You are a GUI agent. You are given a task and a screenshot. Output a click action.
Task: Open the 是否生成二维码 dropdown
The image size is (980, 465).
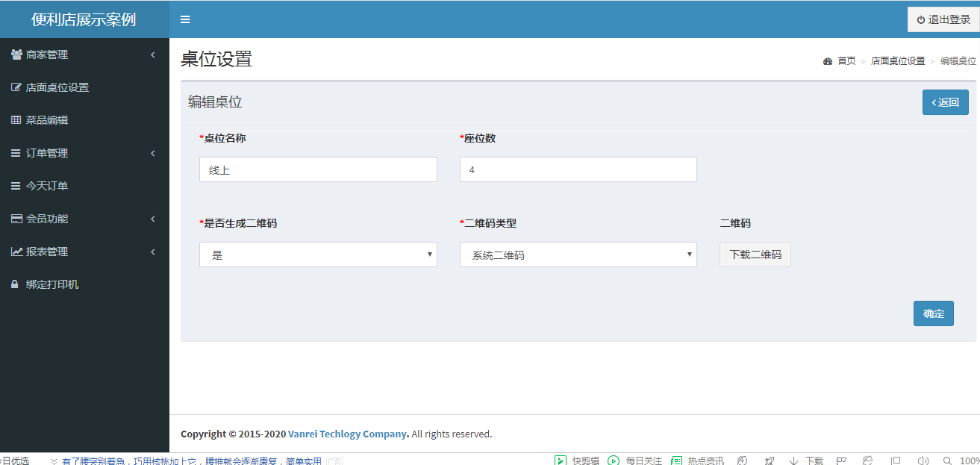coord(318,255)
